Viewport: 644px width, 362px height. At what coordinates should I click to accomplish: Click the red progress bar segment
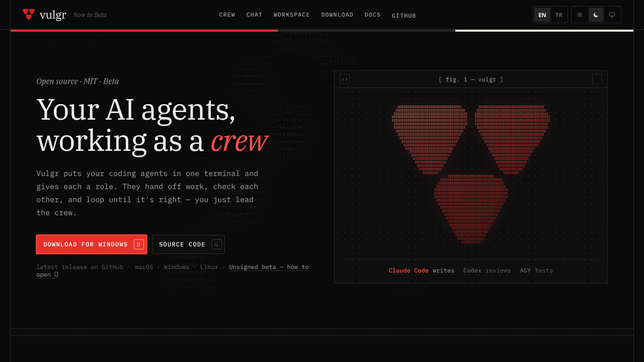144,31
